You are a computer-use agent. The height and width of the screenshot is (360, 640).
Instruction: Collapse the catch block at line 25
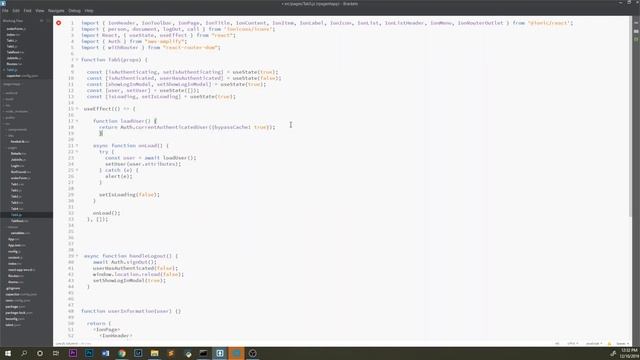click(77, 170)
